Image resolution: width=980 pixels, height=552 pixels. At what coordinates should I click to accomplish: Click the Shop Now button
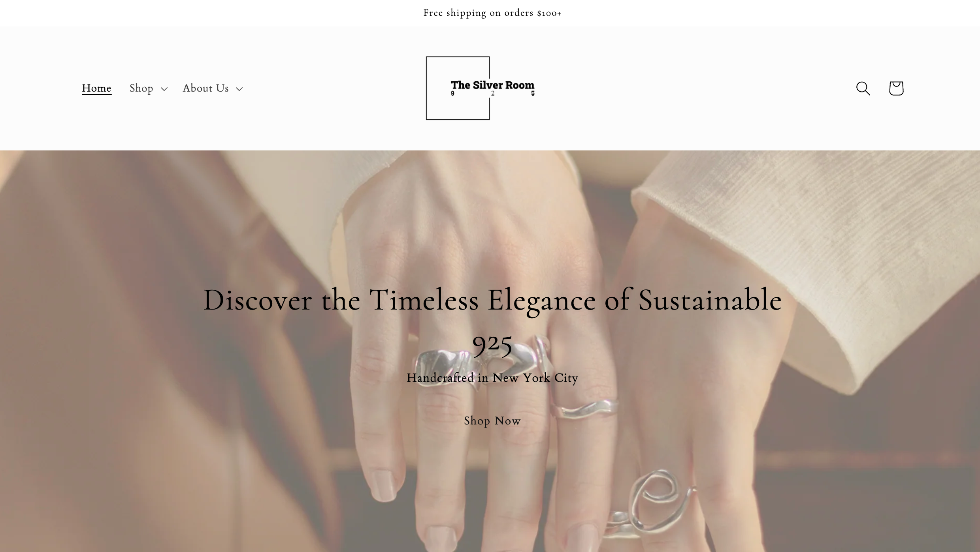pyautogui.click(x=492, y=421)
